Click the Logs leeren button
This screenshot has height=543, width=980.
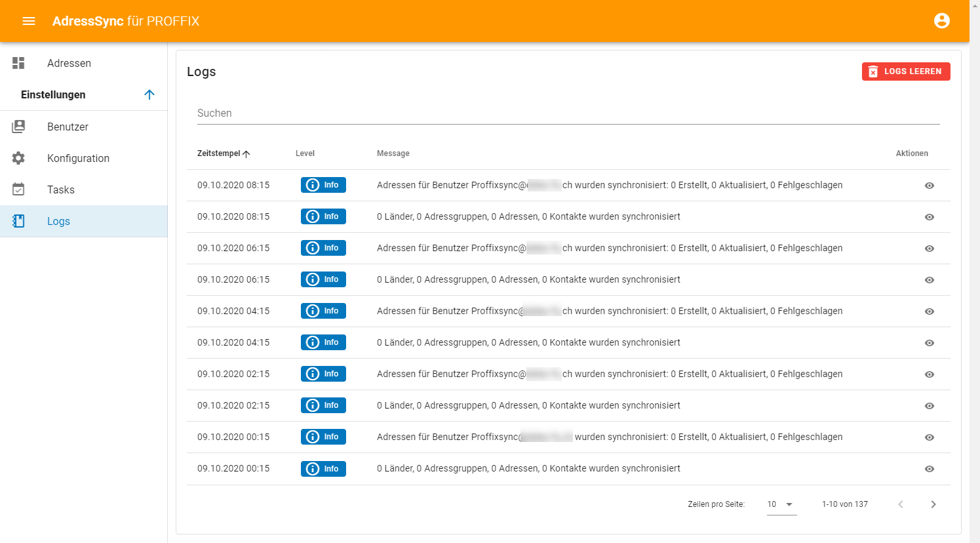tap(905, 71)
